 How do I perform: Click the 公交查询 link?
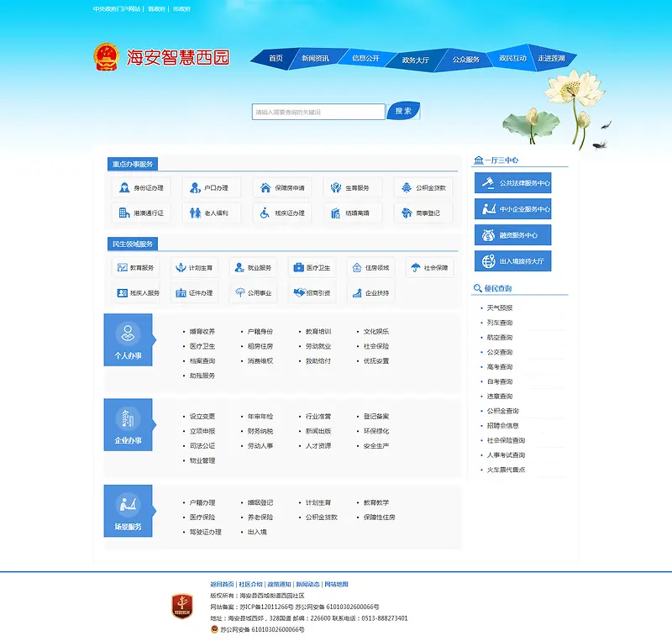pyautogui.click(x=500, y=352)
